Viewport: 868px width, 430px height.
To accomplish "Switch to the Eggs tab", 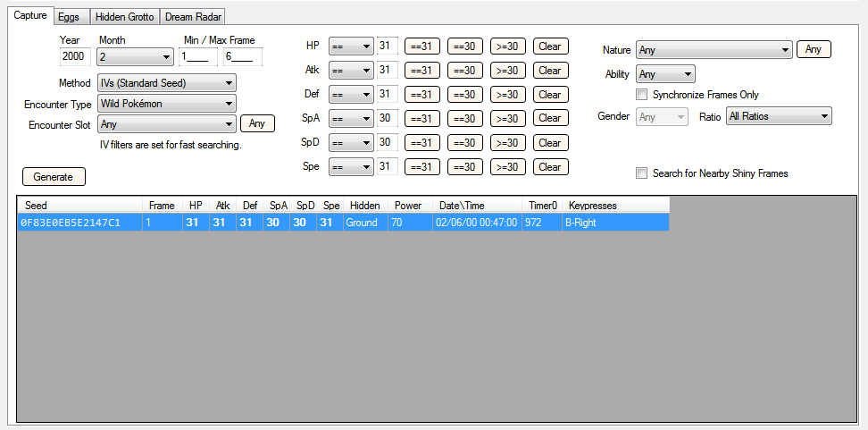I will click(71, 17).
